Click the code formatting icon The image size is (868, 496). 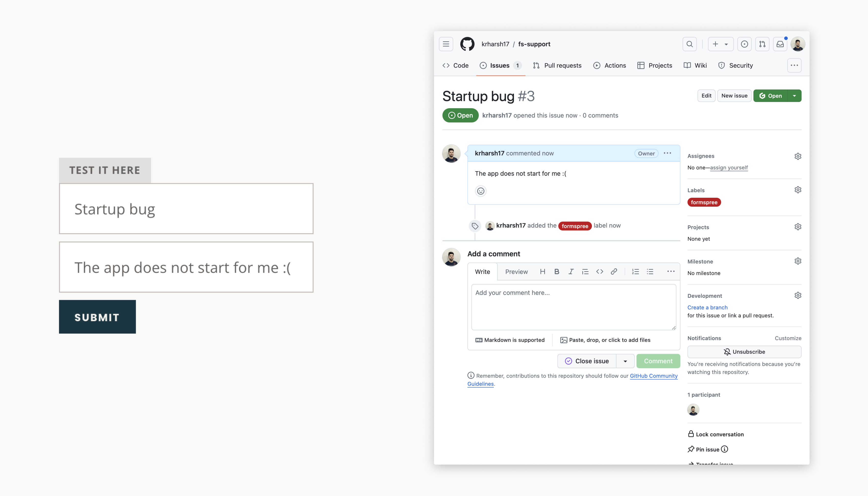[600, 271]
